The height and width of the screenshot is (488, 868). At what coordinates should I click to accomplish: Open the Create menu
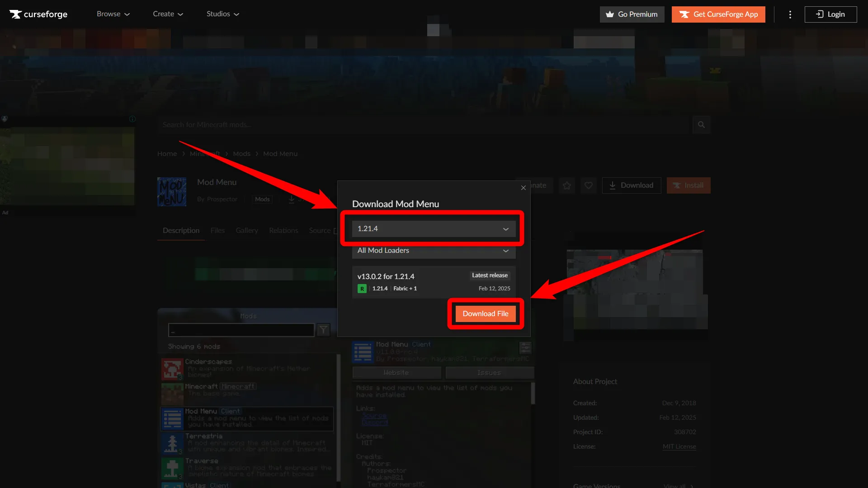(168, 14)
